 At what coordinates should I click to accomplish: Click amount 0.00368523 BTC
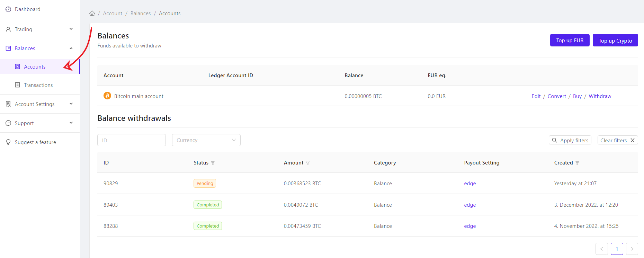pyautogui.click(x=302, y=184)
